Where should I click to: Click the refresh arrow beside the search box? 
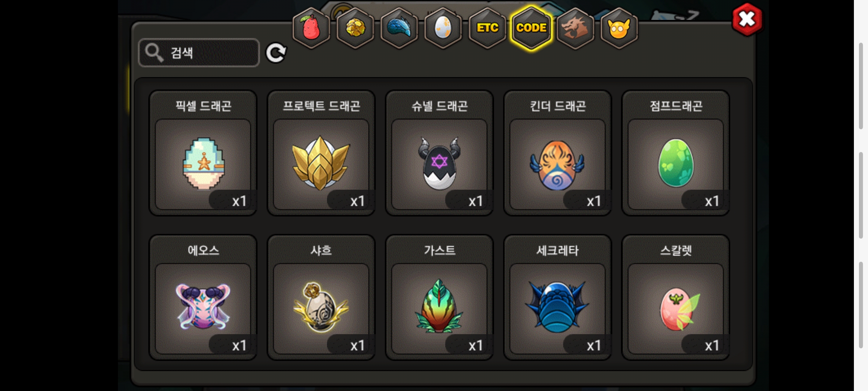click(276, 53)
